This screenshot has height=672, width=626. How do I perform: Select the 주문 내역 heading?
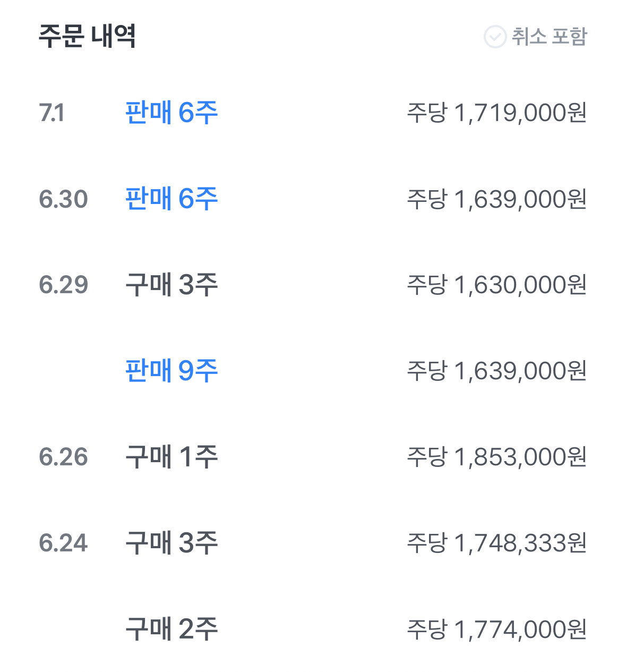click(88, 36)
